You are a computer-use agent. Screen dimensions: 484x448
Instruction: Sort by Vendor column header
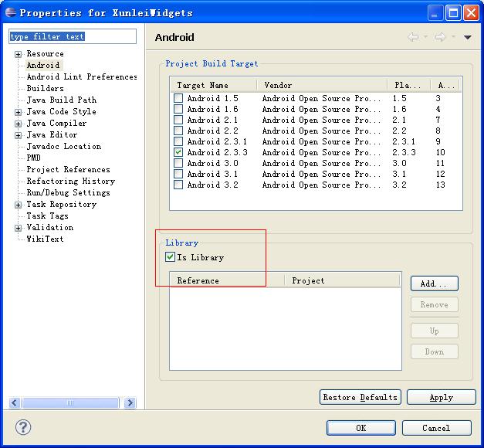(322, 85)
